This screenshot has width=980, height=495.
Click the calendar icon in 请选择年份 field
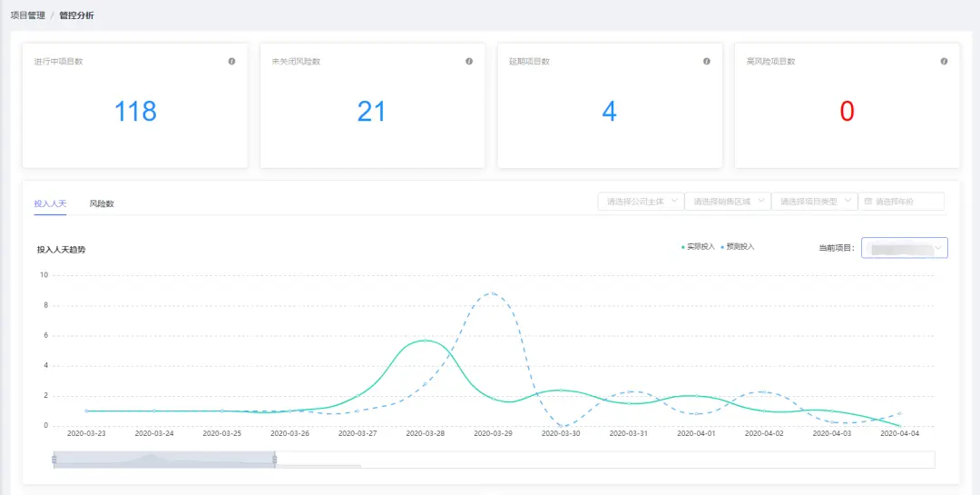click(868, 202)
